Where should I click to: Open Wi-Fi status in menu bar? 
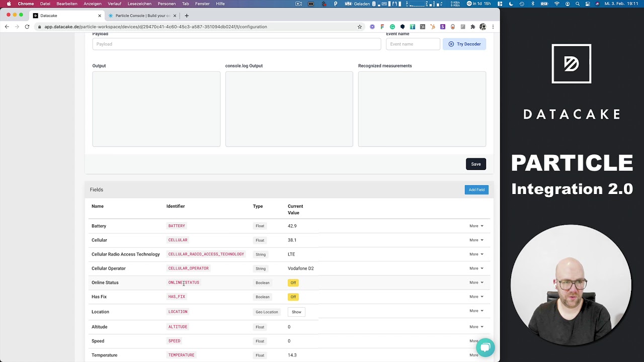557,4
